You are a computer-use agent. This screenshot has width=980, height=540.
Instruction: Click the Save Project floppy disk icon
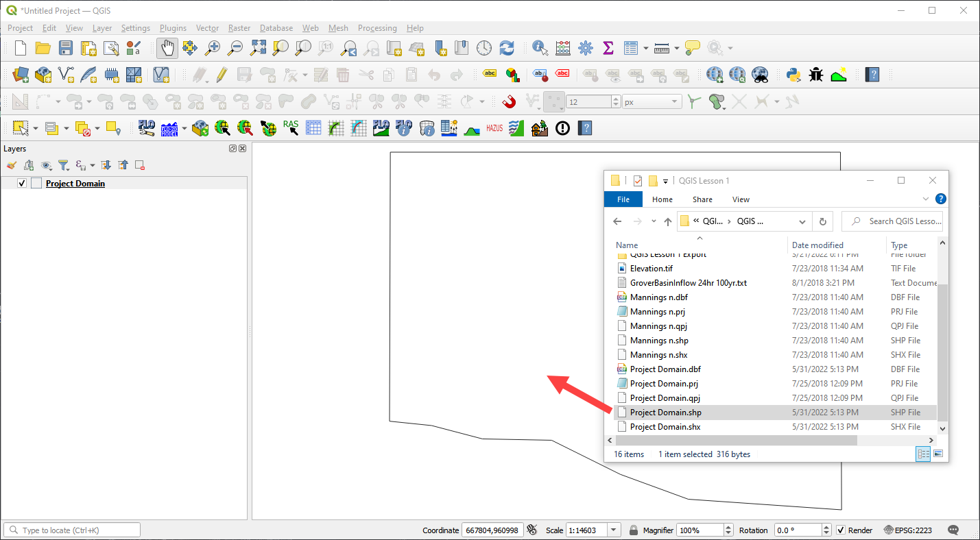click(65, 48)
